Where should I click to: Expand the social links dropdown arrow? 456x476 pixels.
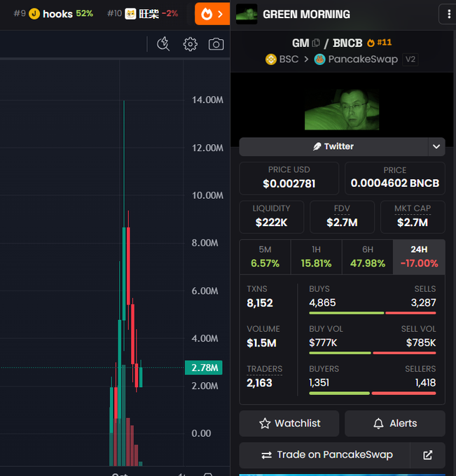coord(436,146)
